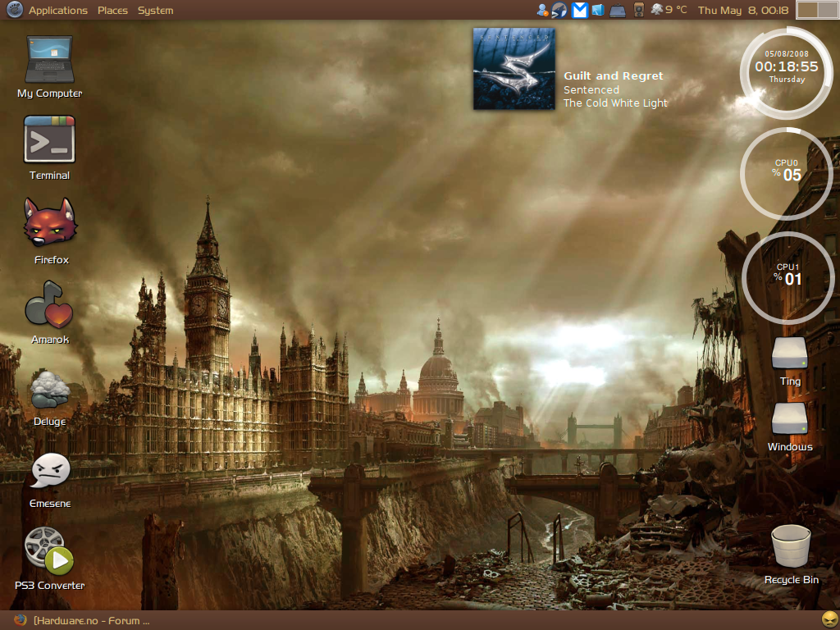Open the weather applet showing 9 °C
The height and width of the screenshot is (630, 840).
point(669,10)
